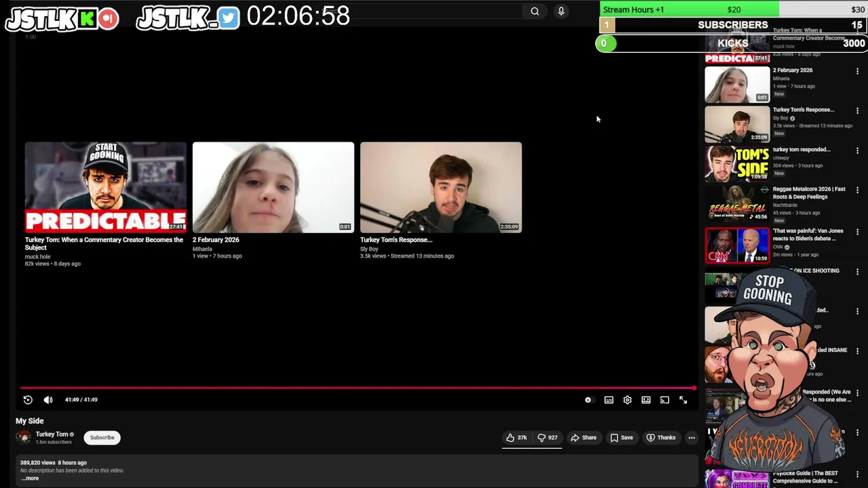Enter full screen mode
Image resolution: width=868 pixels, height=488 pixels.
point(684,400)
